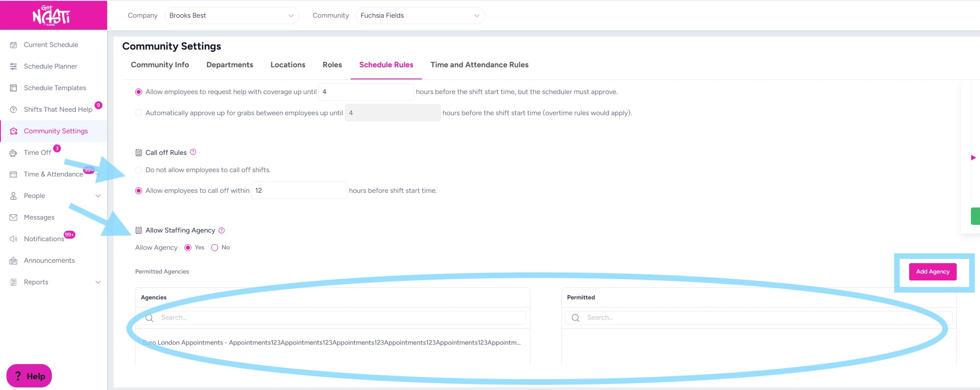Click the Messages envelope icon
The height and width of the screenshot is (390, 980).
pos(13,217)
